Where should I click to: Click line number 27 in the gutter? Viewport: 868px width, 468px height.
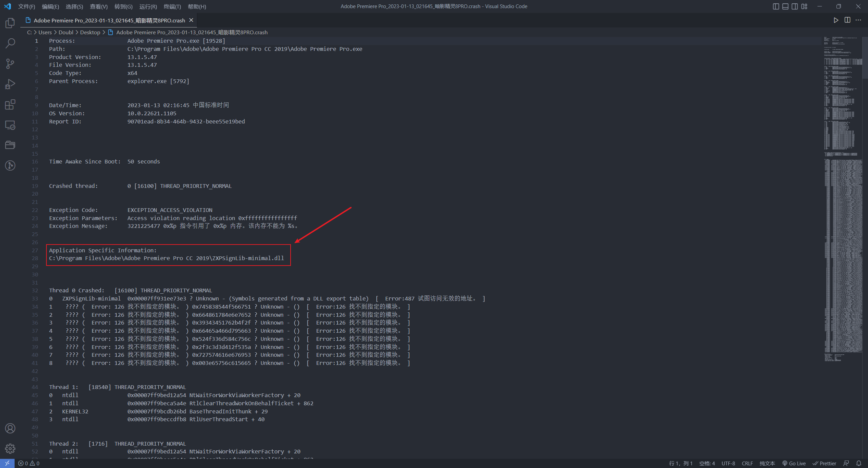pos(35,250)
